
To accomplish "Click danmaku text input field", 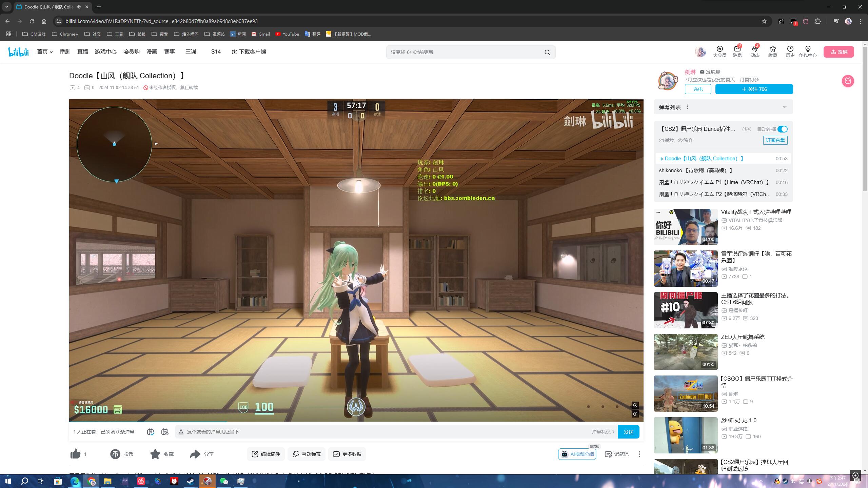I will 387,432.
